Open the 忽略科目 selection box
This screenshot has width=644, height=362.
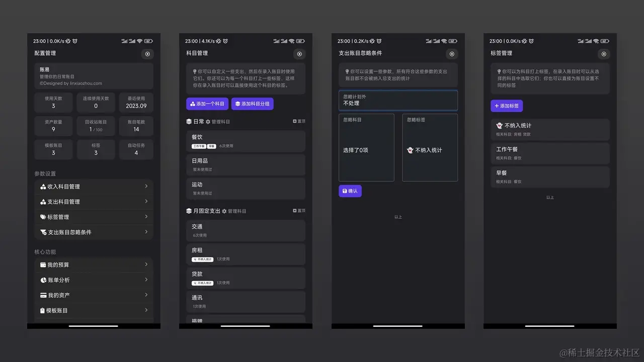point(366,147)
